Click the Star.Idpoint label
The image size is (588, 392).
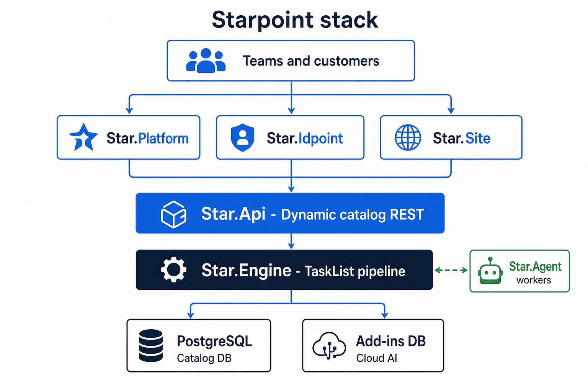click(305, 138)
